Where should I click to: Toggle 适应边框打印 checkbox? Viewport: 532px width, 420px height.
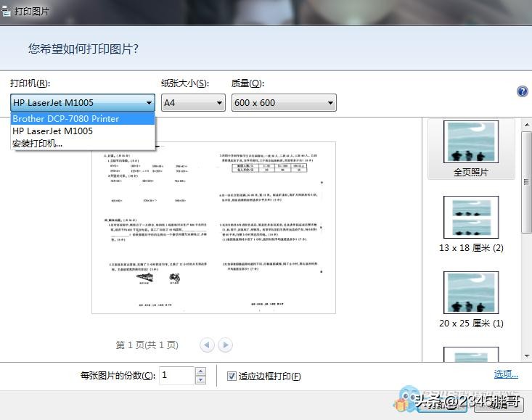click(232, 376)
